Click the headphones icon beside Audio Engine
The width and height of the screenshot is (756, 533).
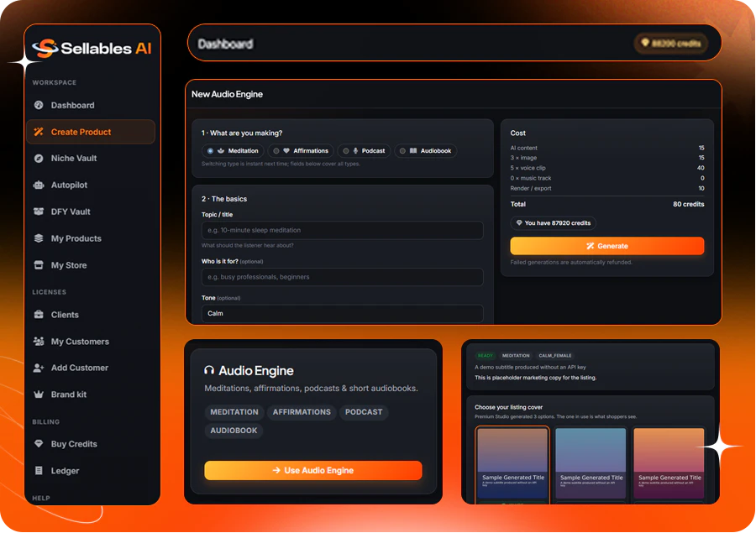click(x=209, y=370)
